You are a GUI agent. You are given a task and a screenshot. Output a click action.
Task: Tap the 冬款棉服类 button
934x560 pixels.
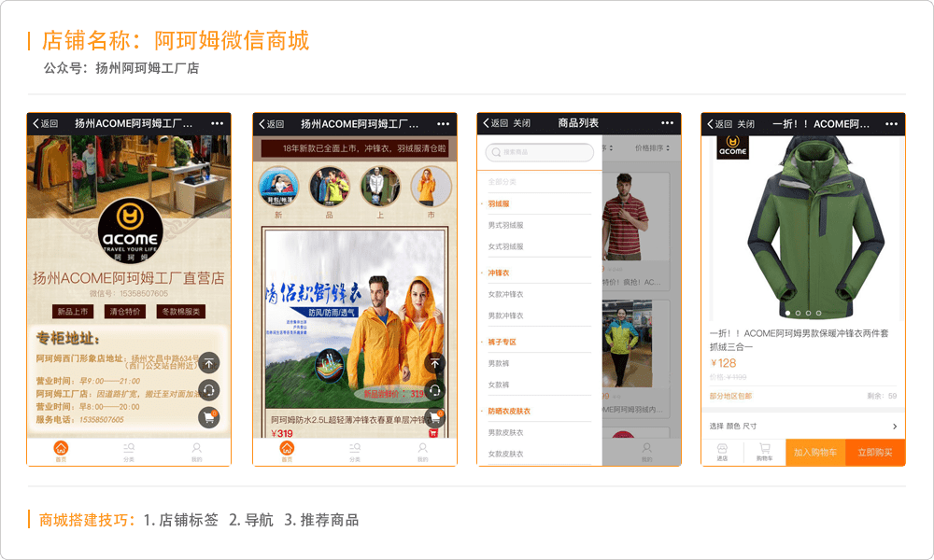pos(180,311)
